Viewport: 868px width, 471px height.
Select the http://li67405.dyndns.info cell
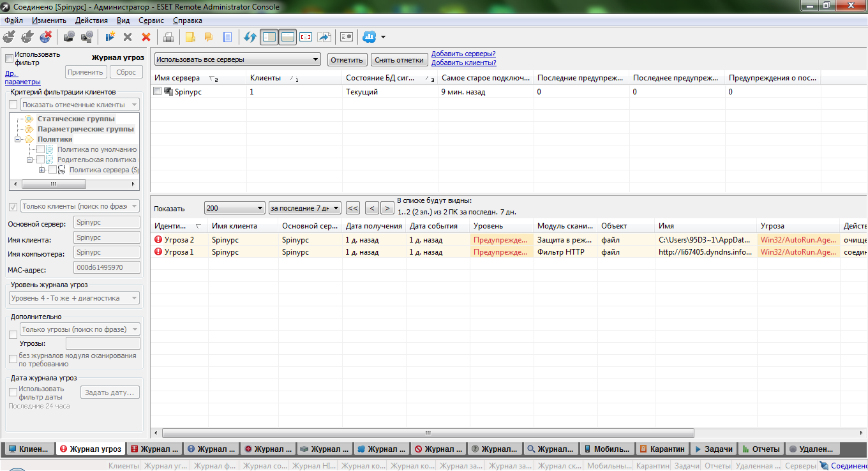[707, 252]
